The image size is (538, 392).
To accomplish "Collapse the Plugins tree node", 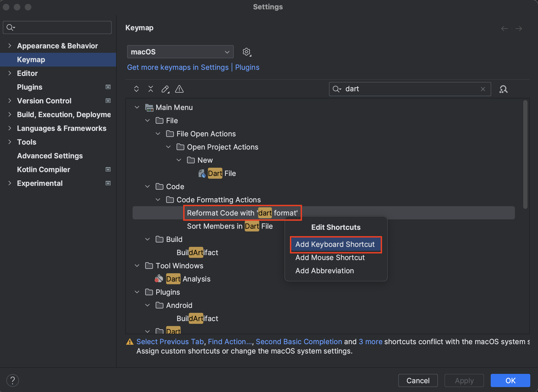I will coord(137,292).
